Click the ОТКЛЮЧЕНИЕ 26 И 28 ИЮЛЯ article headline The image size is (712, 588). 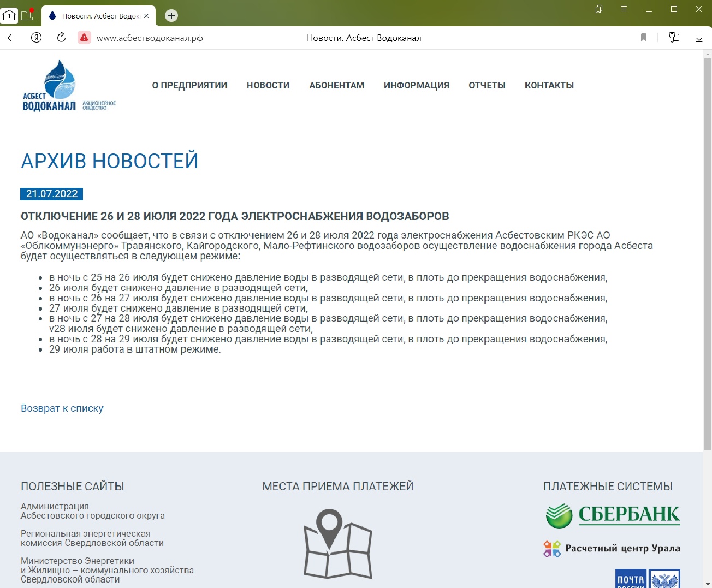click(x=235, y=216)
